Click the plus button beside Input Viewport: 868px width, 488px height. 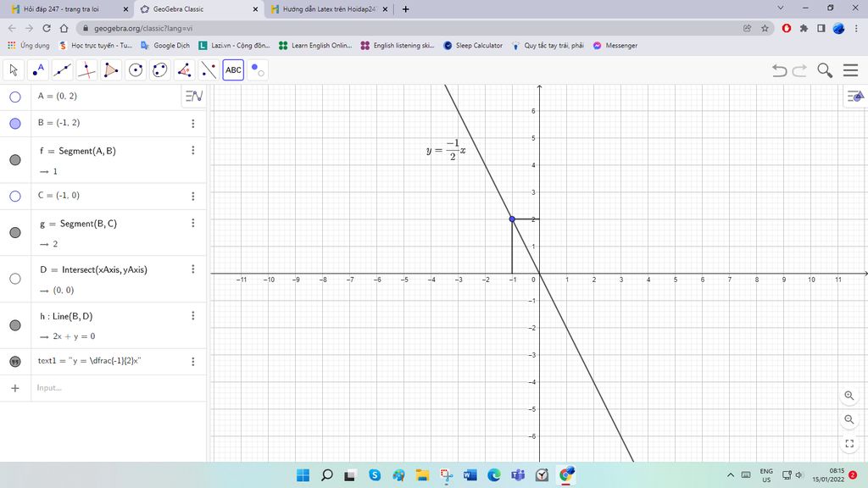[15, 388]
